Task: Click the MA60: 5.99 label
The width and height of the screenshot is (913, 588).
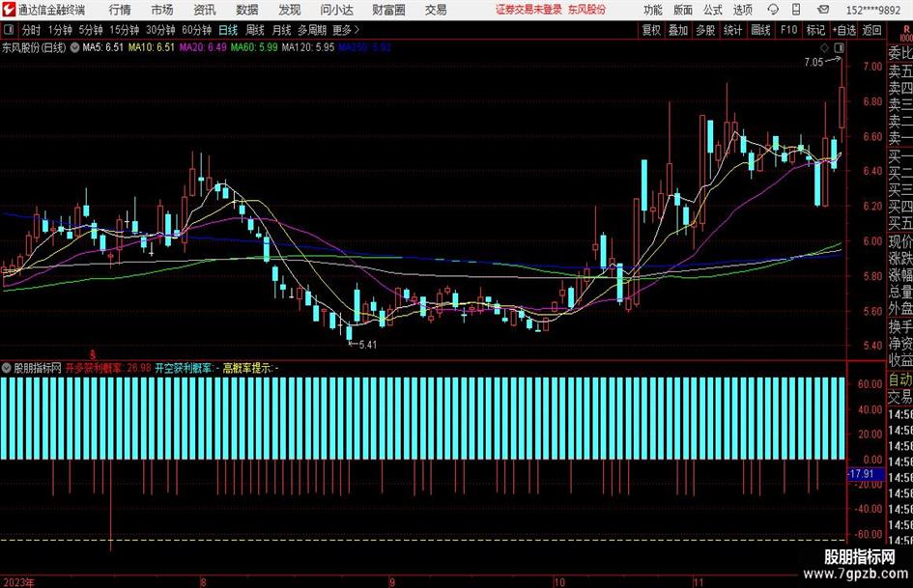Action: tap(254, 47)
